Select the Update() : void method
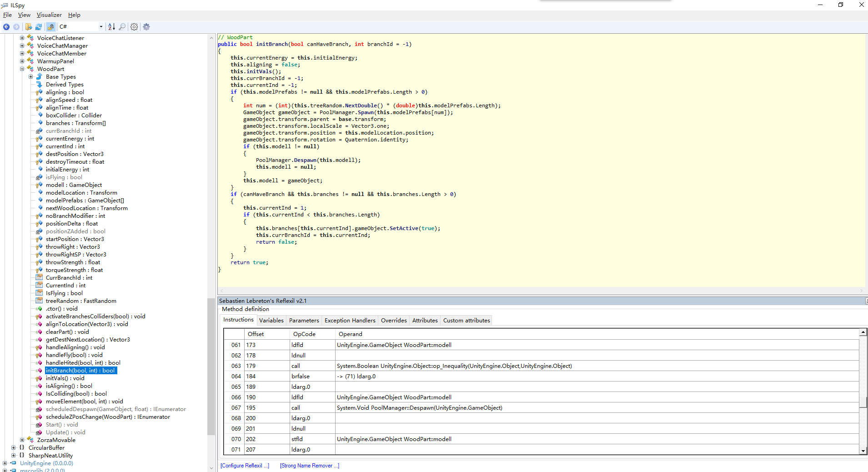This screenshot has height=472, width=868. [x=65, y=432]
